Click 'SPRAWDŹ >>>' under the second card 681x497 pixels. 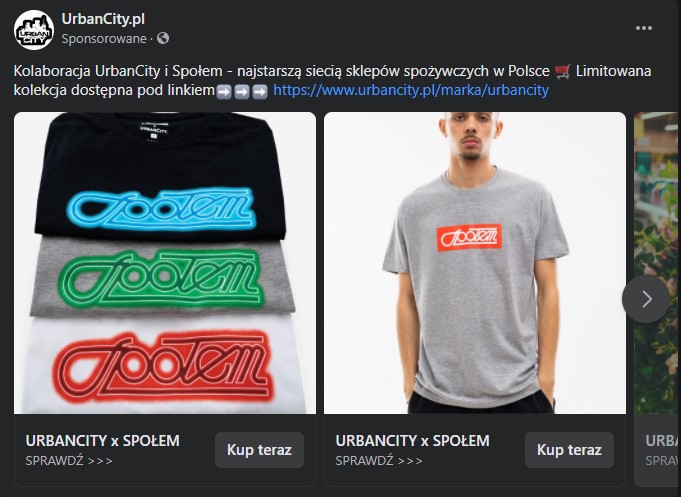[379, 461]
